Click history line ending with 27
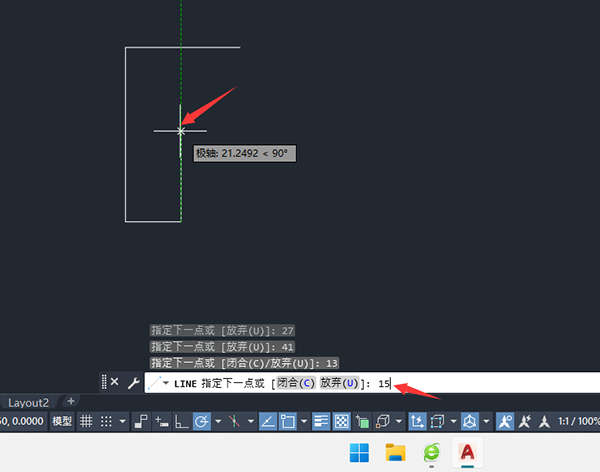Image resolution: width=600 pixels, height=472 pixels. click(x=222, y=331)
